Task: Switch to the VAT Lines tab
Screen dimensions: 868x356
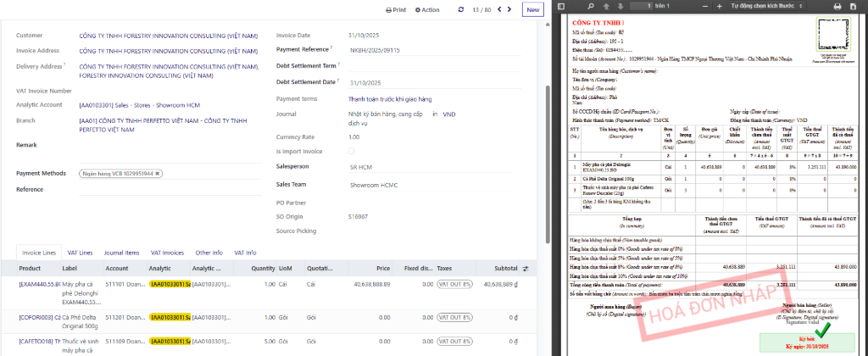Action: (80, 253)
